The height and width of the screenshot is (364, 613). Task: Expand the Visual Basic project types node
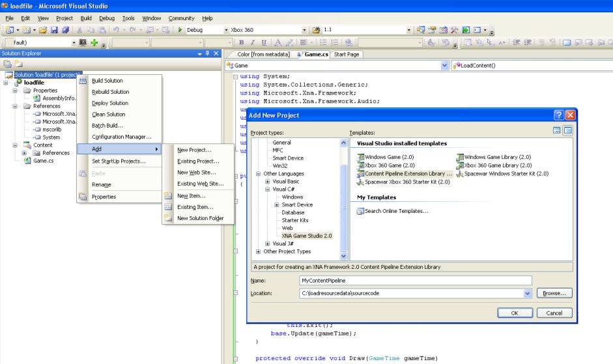267,182
